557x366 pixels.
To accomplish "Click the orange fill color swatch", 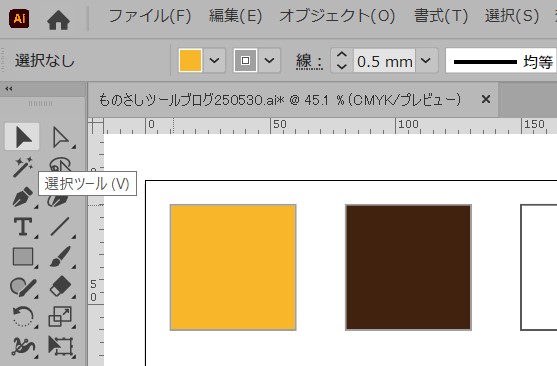I will (x=190, y=61).
